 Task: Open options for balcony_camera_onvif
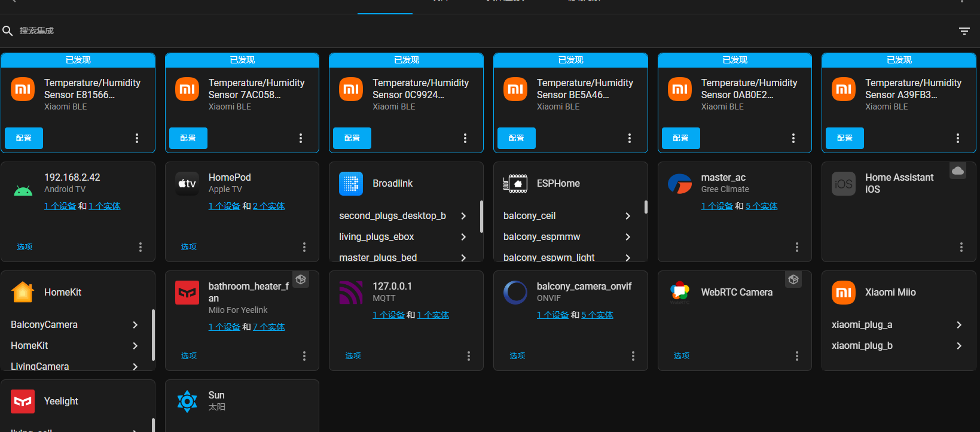pyautogui.click(x=517, y=356)
